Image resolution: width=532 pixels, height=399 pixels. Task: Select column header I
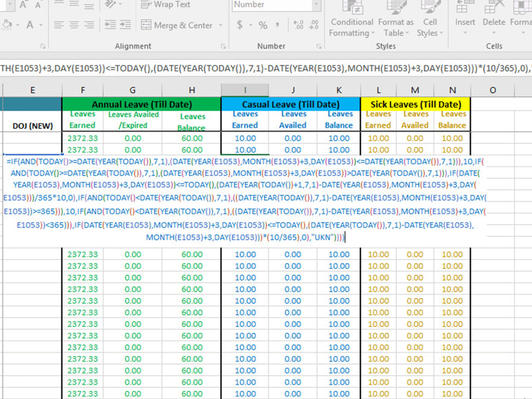245,90
